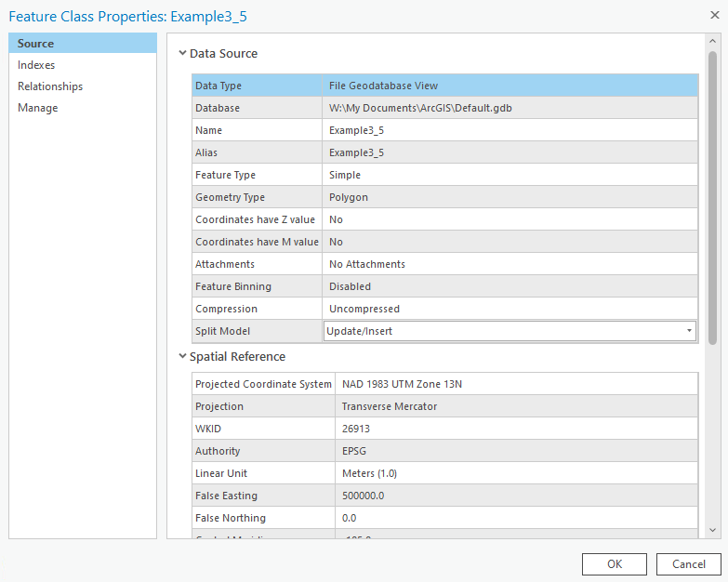Click the OK button
The image size is (728, 582).
coord(614,564)
